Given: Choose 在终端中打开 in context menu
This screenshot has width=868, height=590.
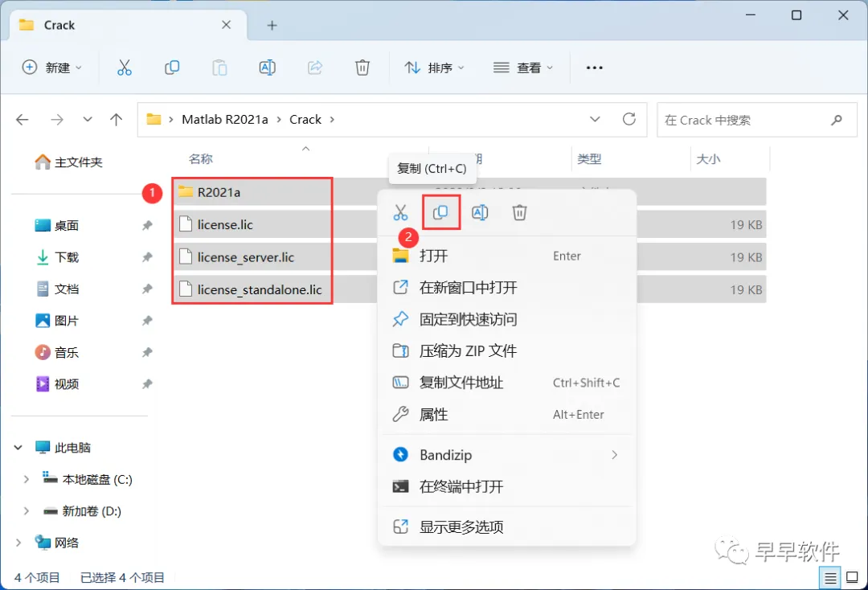Looking at the screenshot, I should (x=506, y=486).
